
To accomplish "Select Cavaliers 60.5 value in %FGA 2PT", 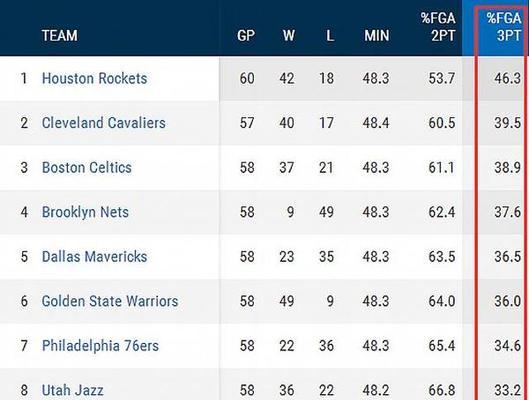I will (x=442, y=123).
